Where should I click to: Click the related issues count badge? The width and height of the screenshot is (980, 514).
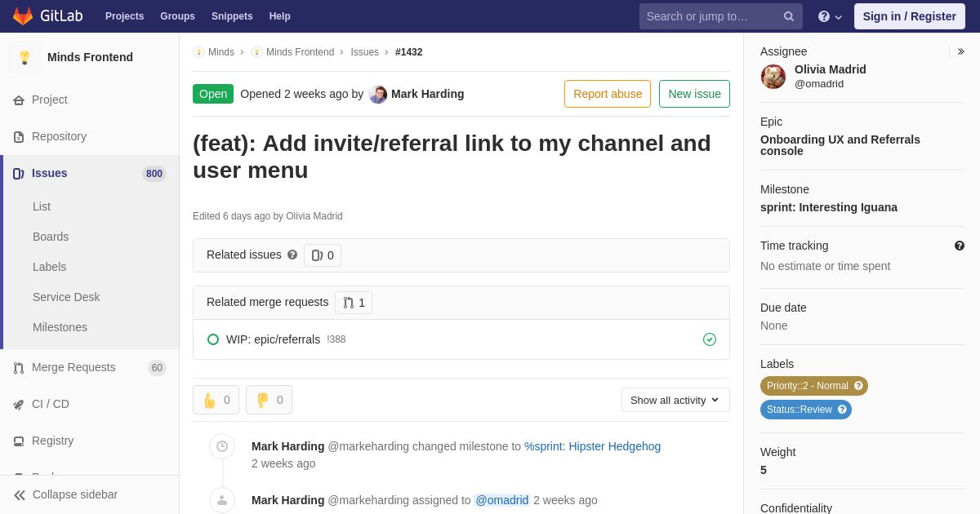[323, 255]
